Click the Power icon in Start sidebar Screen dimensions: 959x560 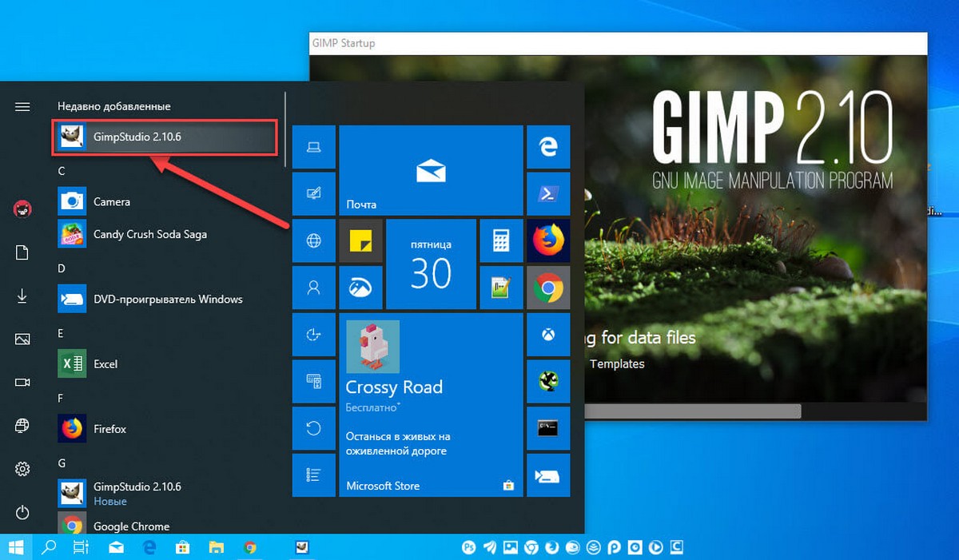tap(22, 512)
